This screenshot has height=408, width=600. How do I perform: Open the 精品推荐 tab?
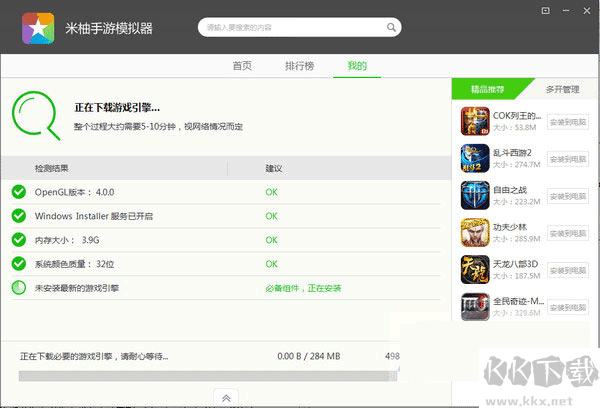coord(487,89)
